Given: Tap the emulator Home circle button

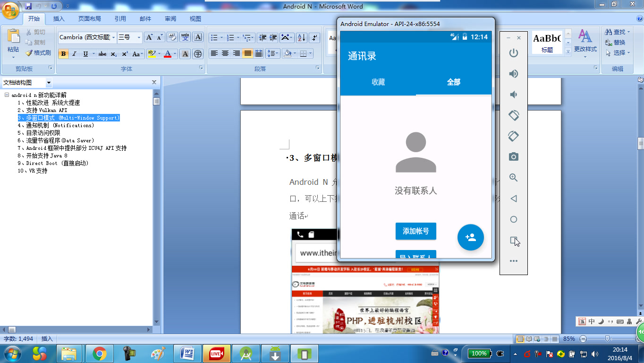Looking at the screenshot, I should 514,219.
